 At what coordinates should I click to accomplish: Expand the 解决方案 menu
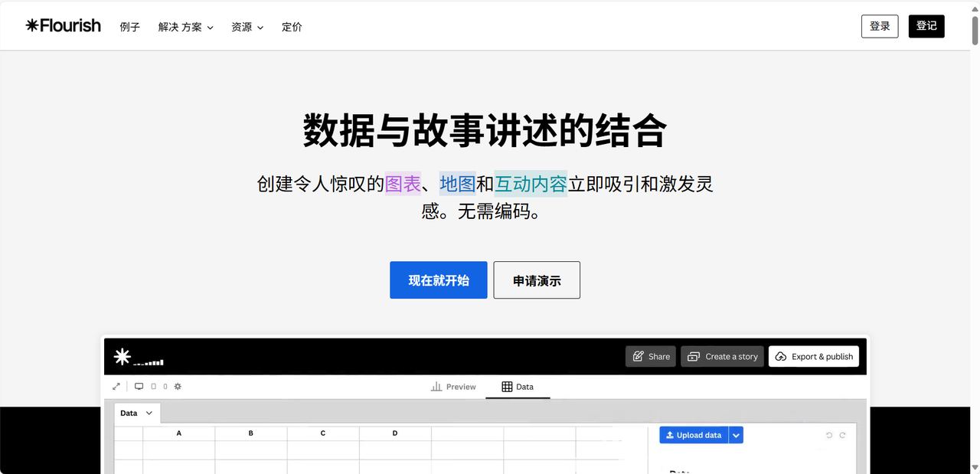pos(186,27)
